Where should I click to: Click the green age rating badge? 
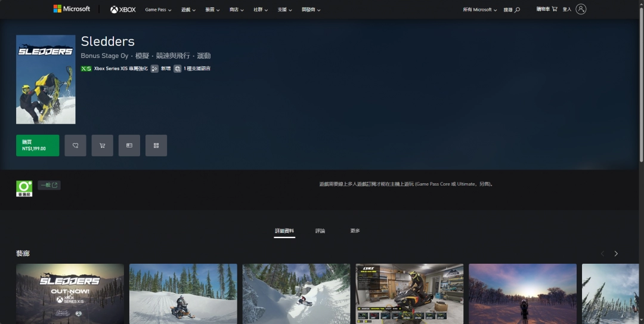click(x=24, y=188)
